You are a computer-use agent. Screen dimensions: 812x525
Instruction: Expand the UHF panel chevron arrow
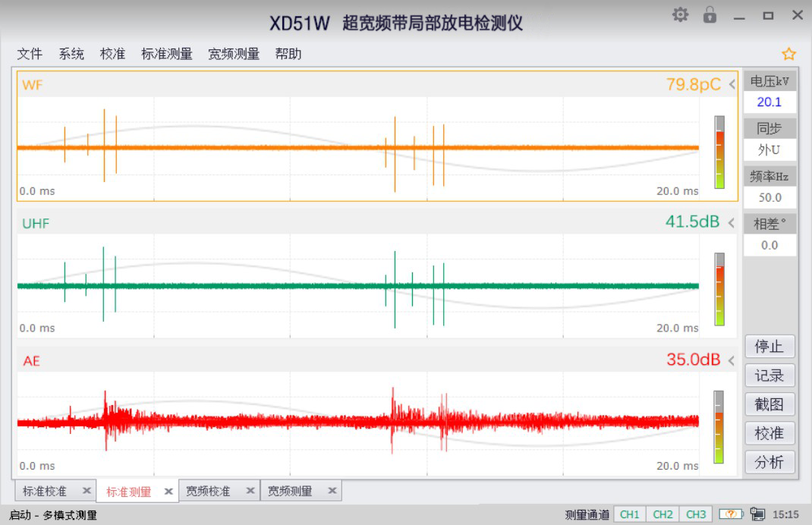(x=732, y=222)
